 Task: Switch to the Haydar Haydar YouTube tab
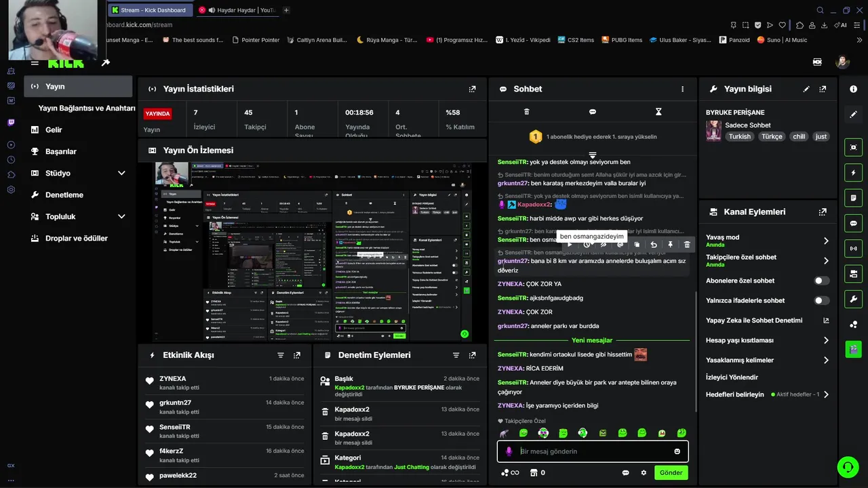237,10
